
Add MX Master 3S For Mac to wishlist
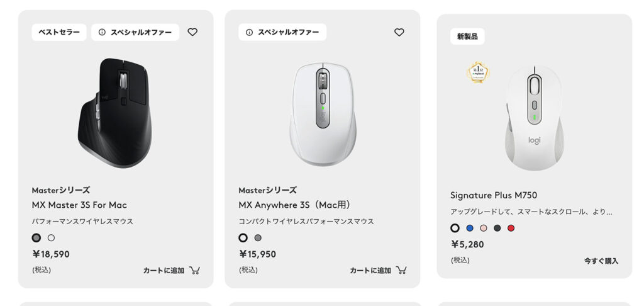[192, 32]
